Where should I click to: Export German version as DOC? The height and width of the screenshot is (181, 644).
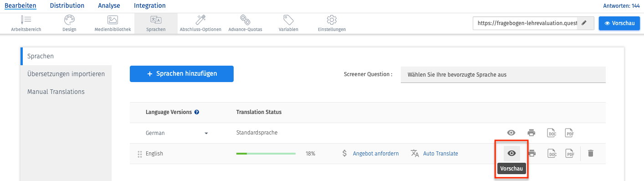[552, 133]
